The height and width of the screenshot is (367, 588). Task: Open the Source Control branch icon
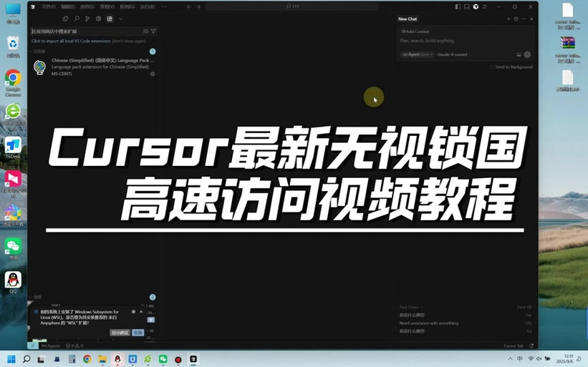[x=87, y=19]
